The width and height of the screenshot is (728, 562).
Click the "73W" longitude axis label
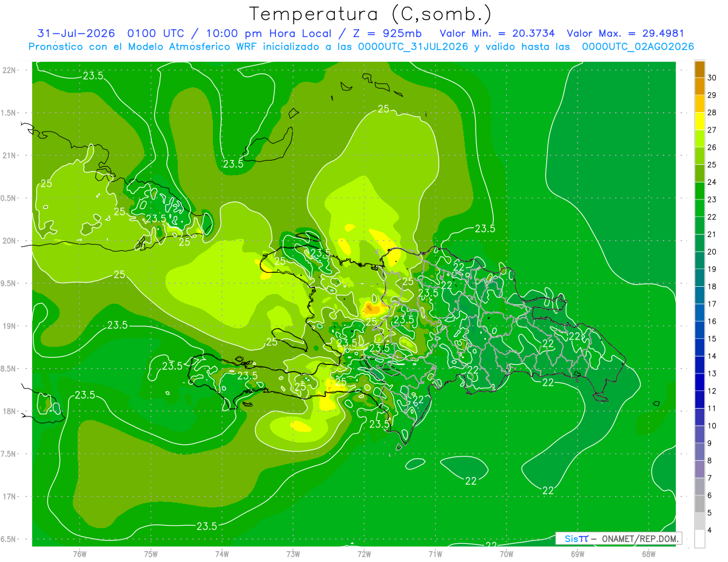293,554
